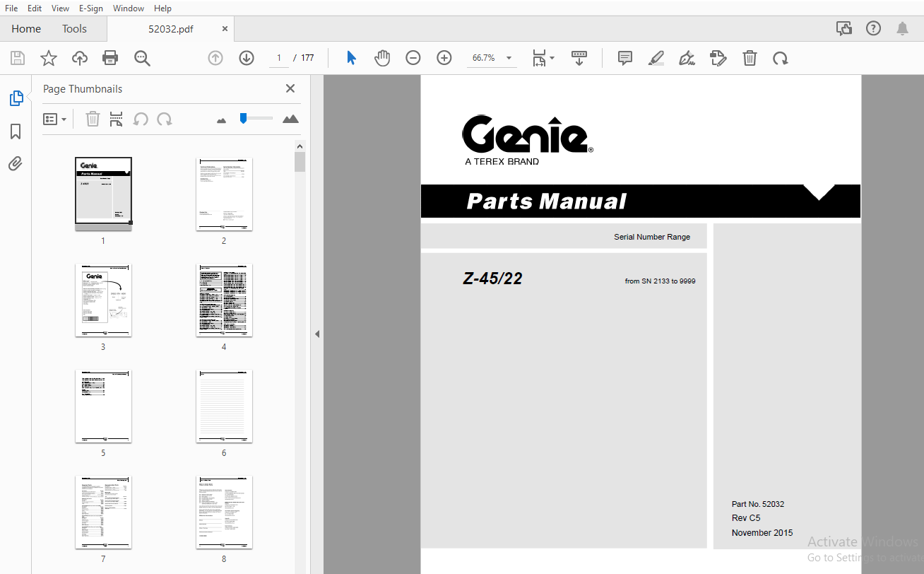Open the Window menu
This screenshot has width=924, height=574.
(x=129, y=8)
